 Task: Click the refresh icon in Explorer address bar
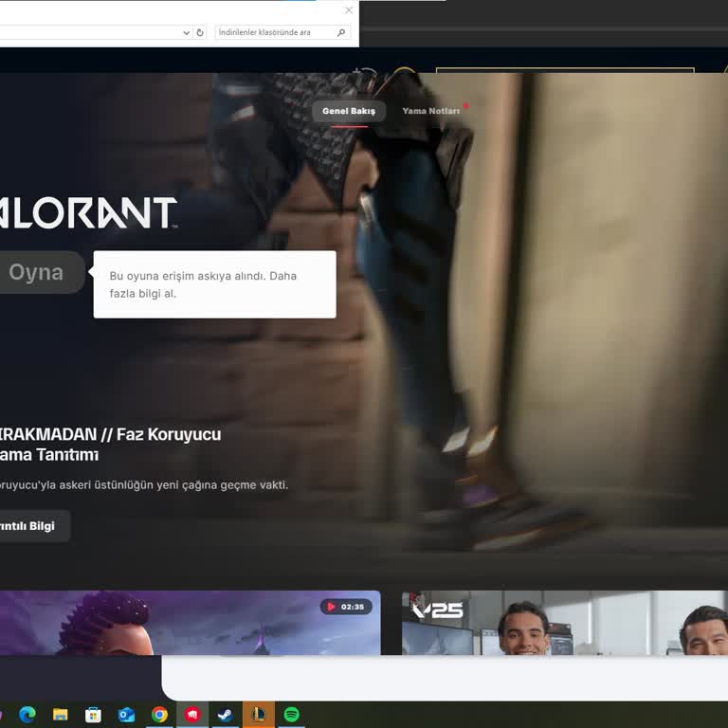pos(199,32)
